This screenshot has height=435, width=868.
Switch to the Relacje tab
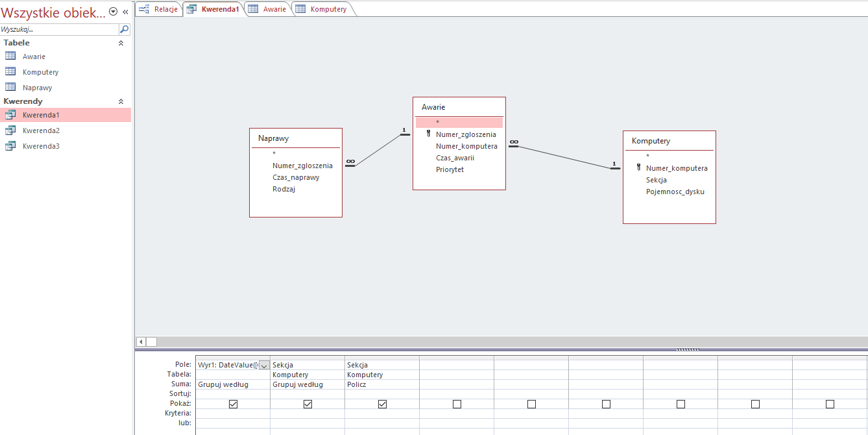point(159,9)
